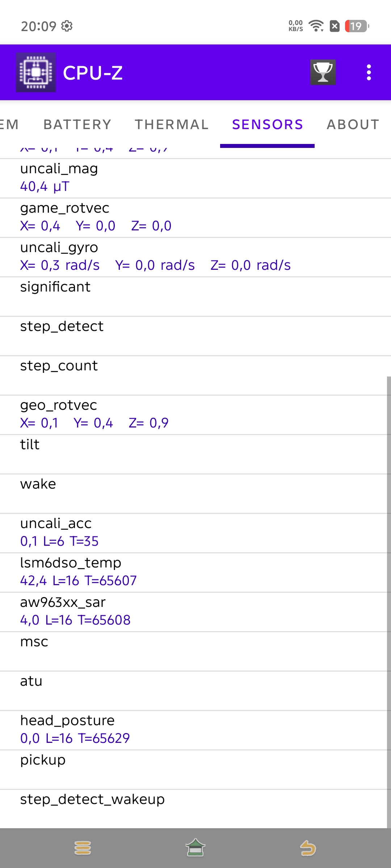Tap the trophy benchmark icon
Image resolution: width=391 pixels, height=868 pixels.
pyautogui.click(x=323, y=72)
